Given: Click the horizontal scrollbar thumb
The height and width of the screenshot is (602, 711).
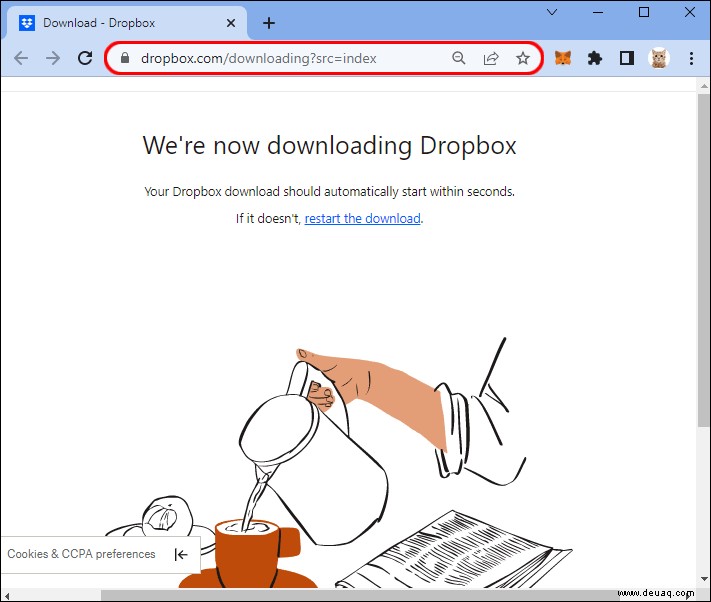Looking at the screenshot, I should [358, 595].
